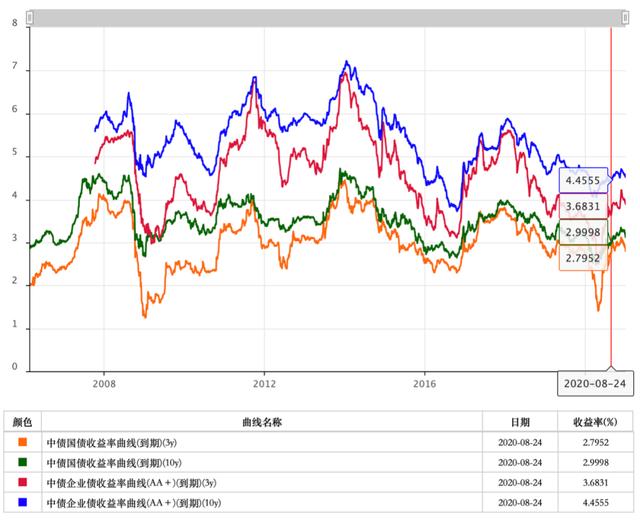
Task: Select row 中债企业债收益率曲线(AA+)(到期)(10y)
Action: point(319,502)
